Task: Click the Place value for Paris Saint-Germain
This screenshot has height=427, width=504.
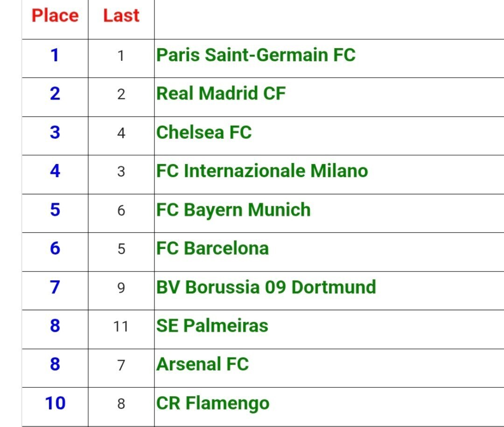Action: (55, 55)
